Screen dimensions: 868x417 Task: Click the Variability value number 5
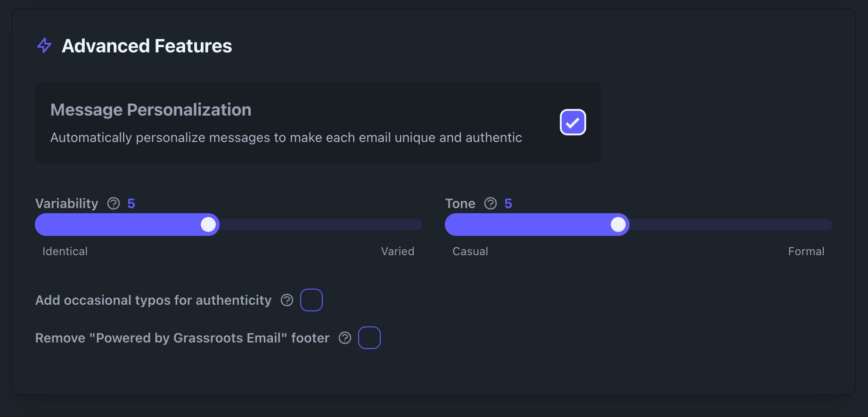click(x=131, y=203)
